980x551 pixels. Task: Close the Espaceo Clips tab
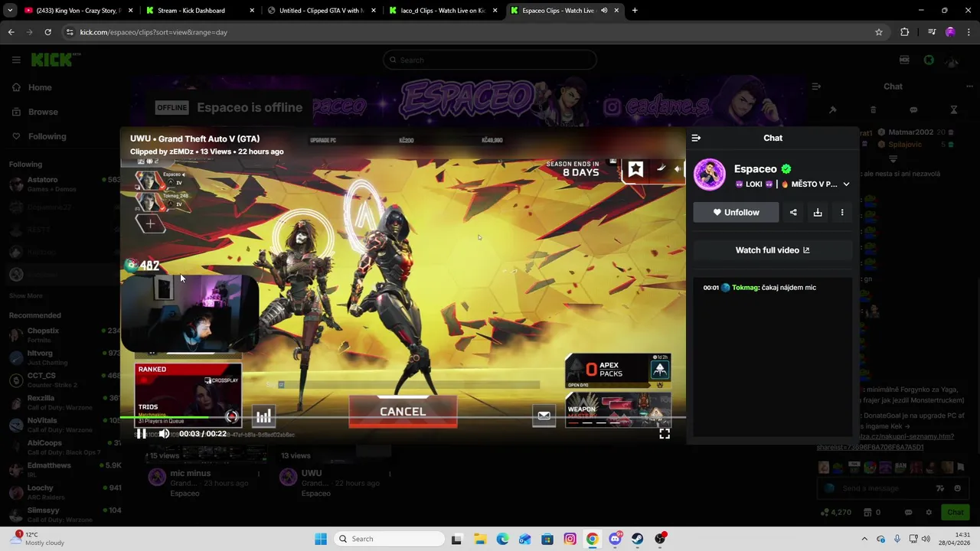pos(616,11)
